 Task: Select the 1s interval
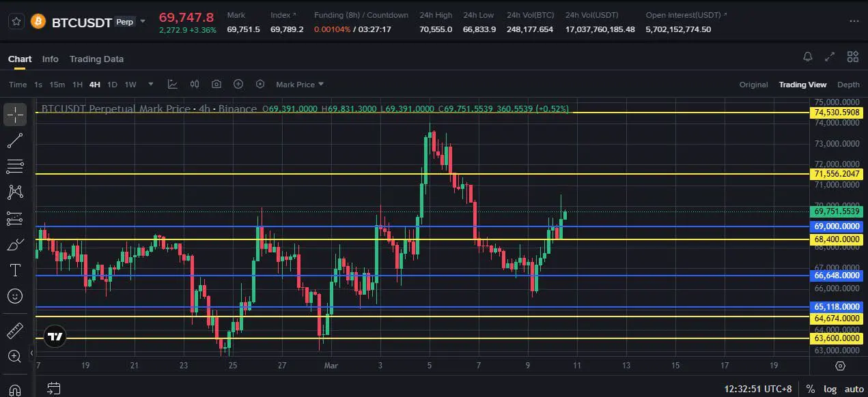click(x=38, y=85)
